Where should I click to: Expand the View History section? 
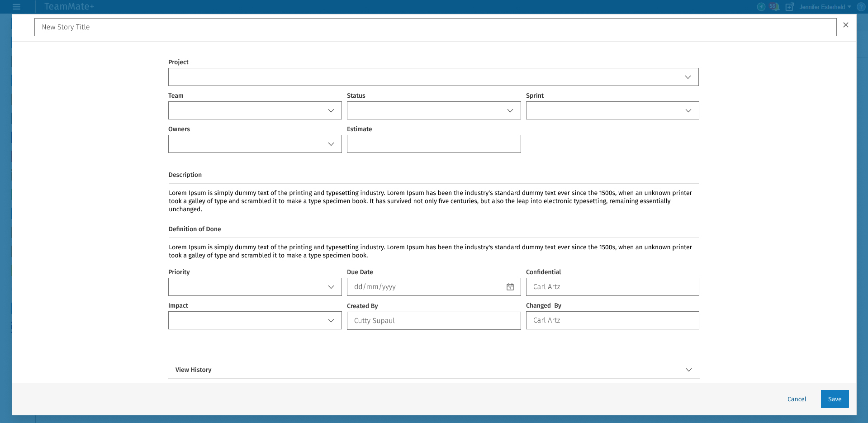pyautogui.click(x=433, y=370)
